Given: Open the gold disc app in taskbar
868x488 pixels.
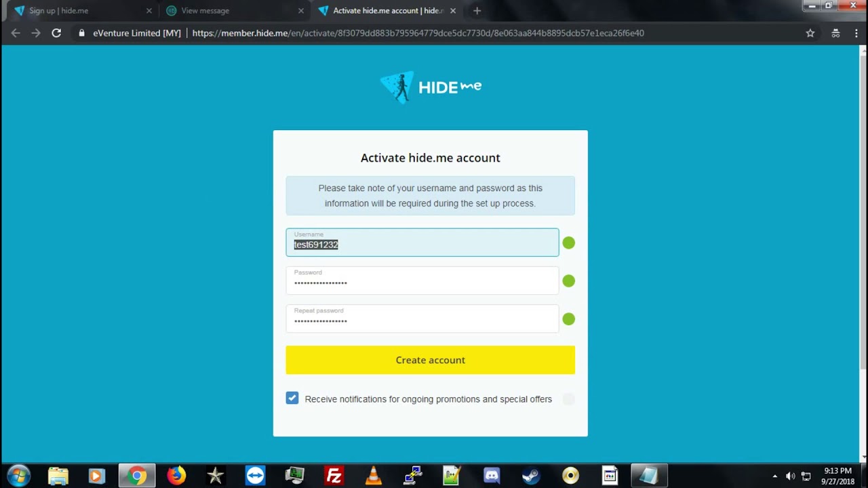Looking at the screenshot, I should 570,476.
